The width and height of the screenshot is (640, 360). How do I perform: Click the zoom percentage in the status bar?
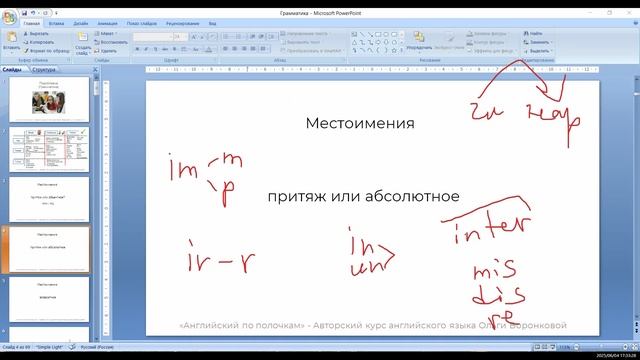point(564,347)
